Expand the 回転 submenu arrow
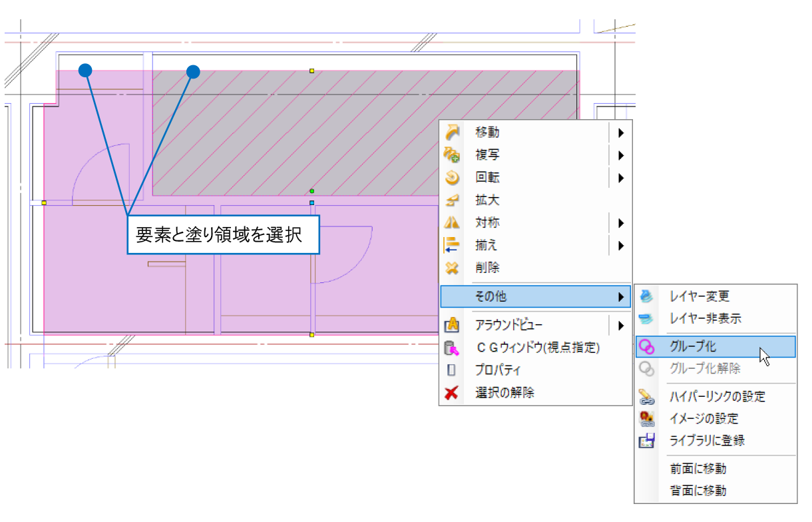Image resolution: width=812 pixels, height=522 pixels. [620, 178]
